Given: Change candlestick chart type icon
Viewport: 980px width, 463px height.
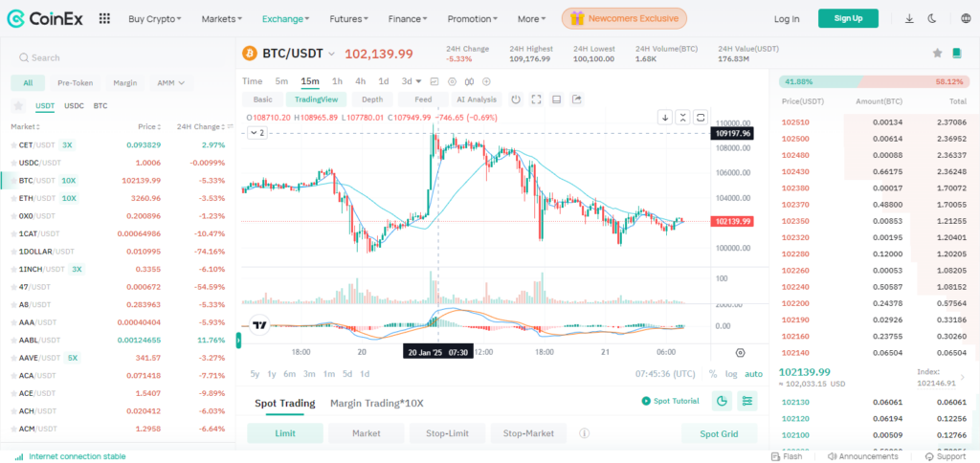Looking at the screenshot, I should (x=469, y=81).
